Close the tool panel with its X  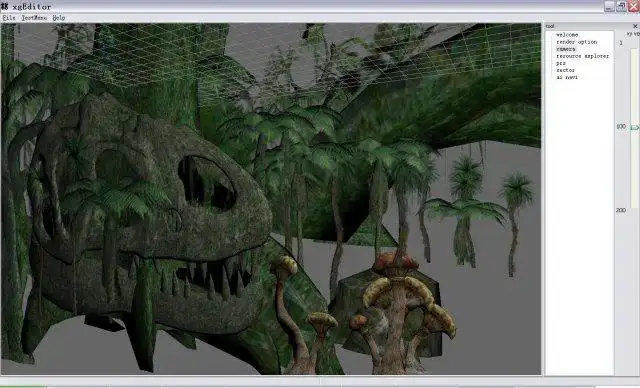coord(635,27)
